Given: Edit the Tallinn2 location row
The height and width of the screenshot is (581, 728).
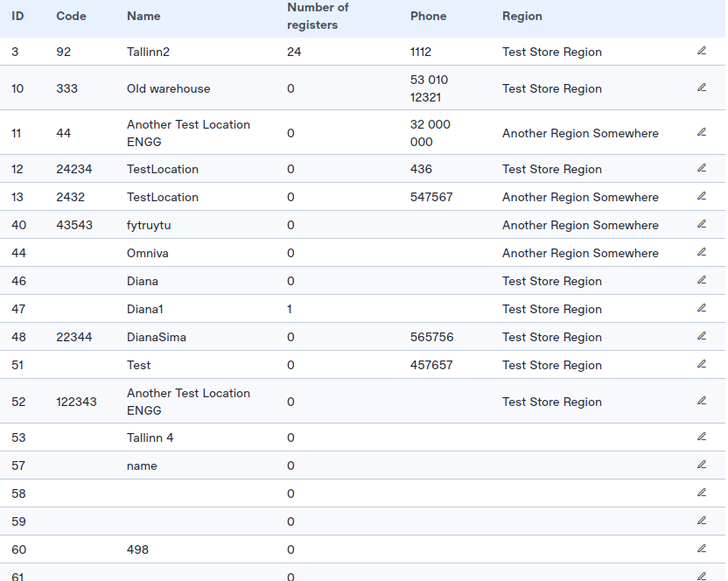Looking at the screenshot, I should (x=701, y=52).
